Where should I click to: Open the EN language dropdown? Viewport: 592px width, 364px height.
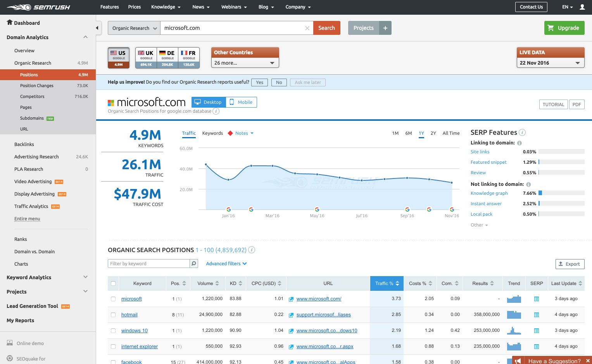tap(568, 7)
